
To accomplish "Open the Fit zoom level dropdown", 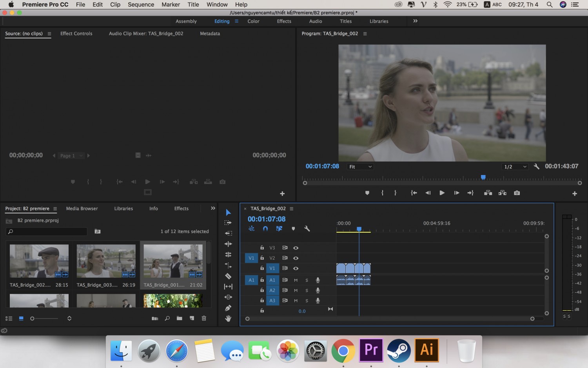I will click(x=361, y=167).
